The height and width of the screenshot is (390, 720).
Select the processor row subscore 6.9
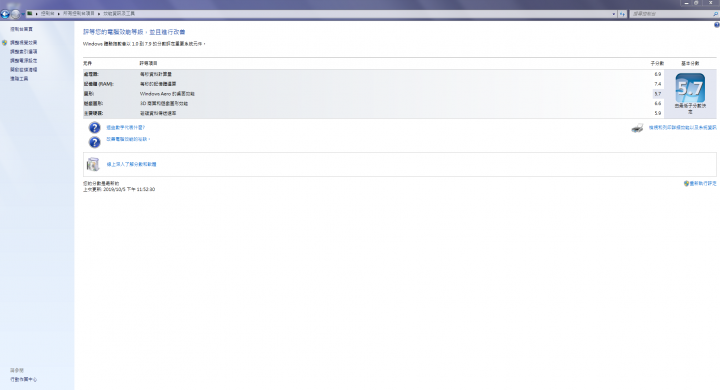(658, 74)
